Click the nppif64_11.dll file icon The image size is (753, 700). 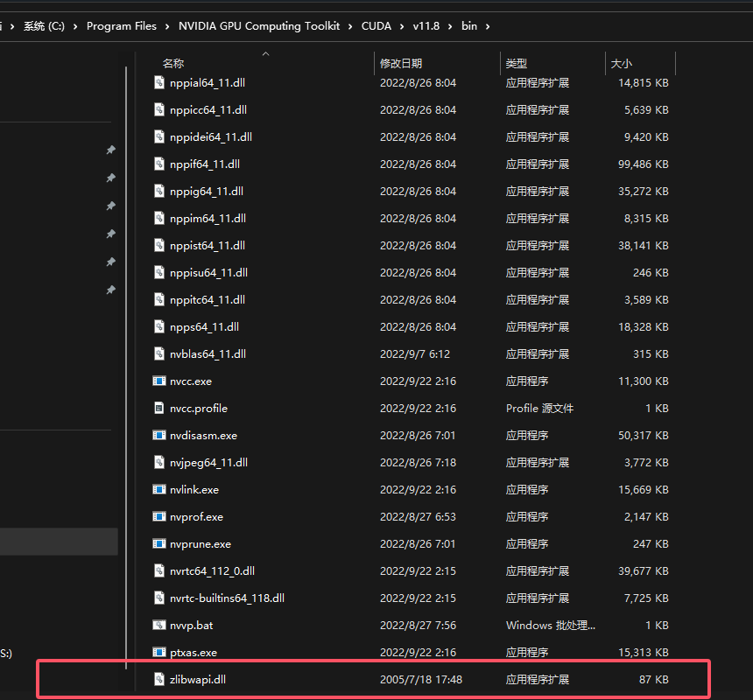coord(159,164)
